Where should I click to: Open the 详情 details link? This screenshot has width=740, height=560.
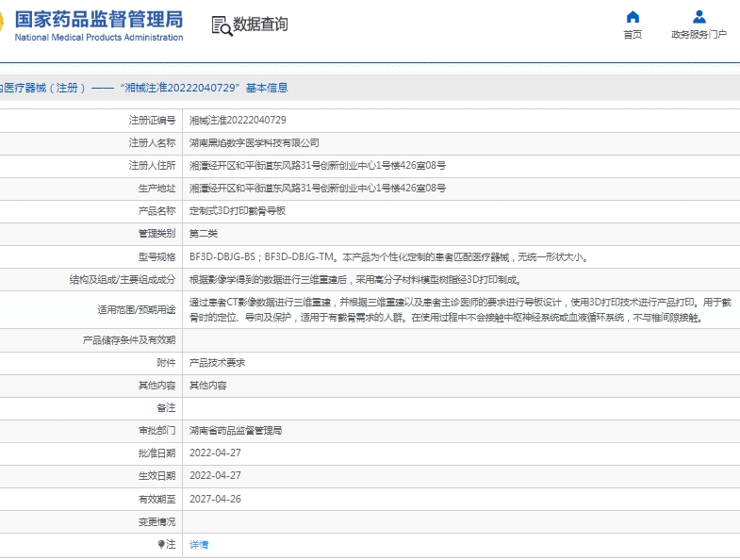[199, 544]
